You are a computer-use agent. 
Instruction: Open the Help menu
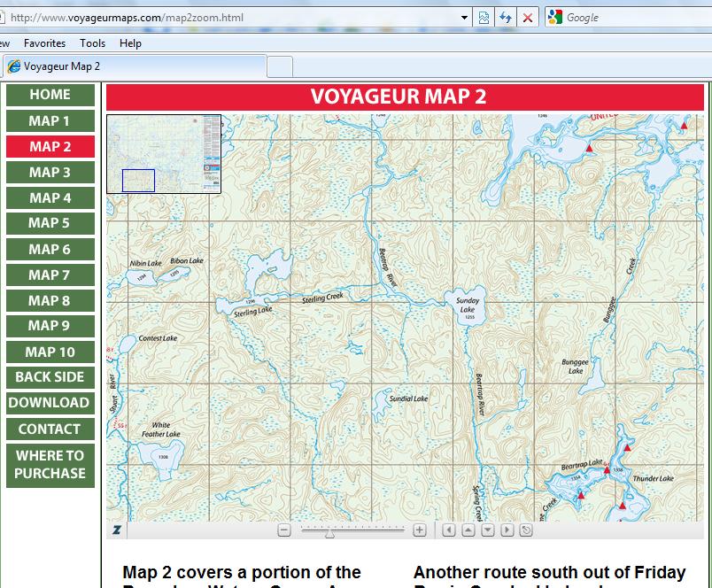pos(130,43)
